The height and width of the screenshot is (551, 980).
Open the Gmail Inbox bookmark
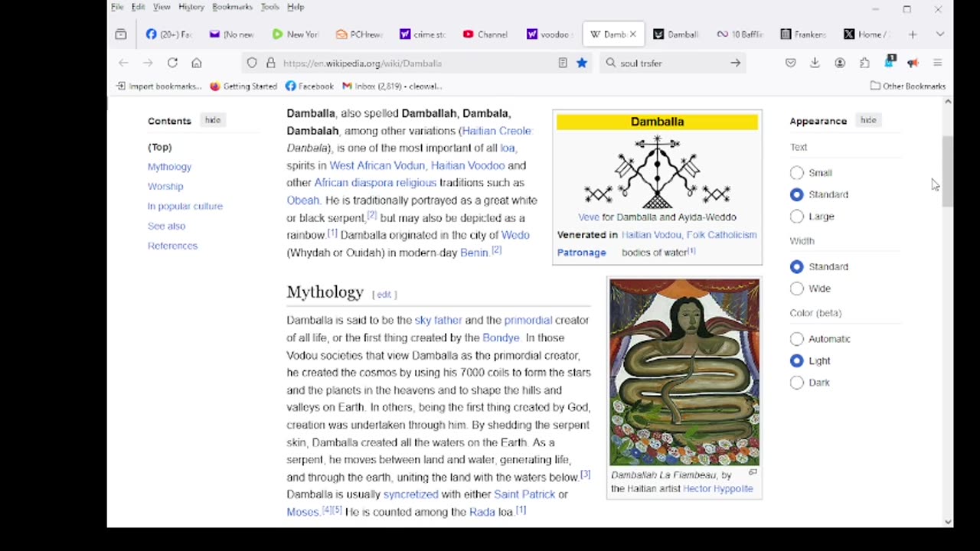point(392,86)
